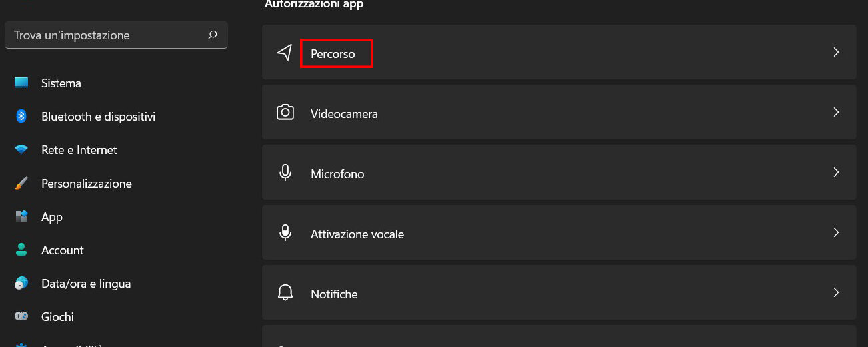Click the Videocamera camera icon

click(285, 113)
